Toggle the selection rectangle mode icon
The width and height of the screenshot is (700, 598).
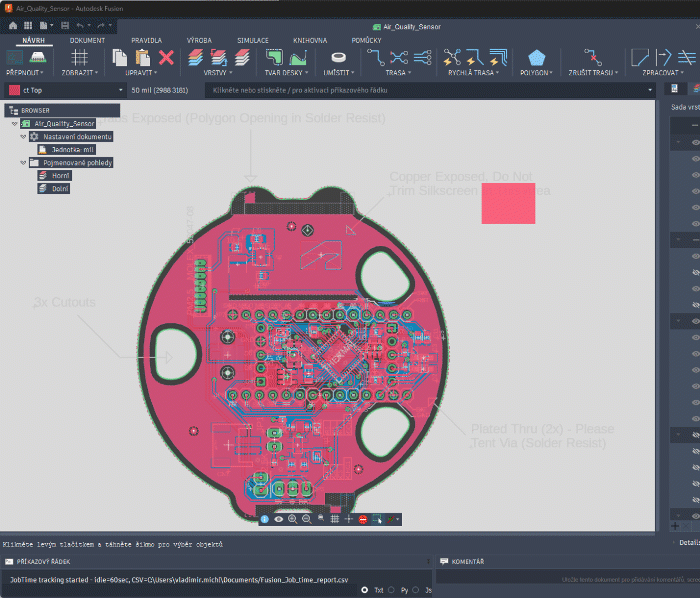click(377, 519)
